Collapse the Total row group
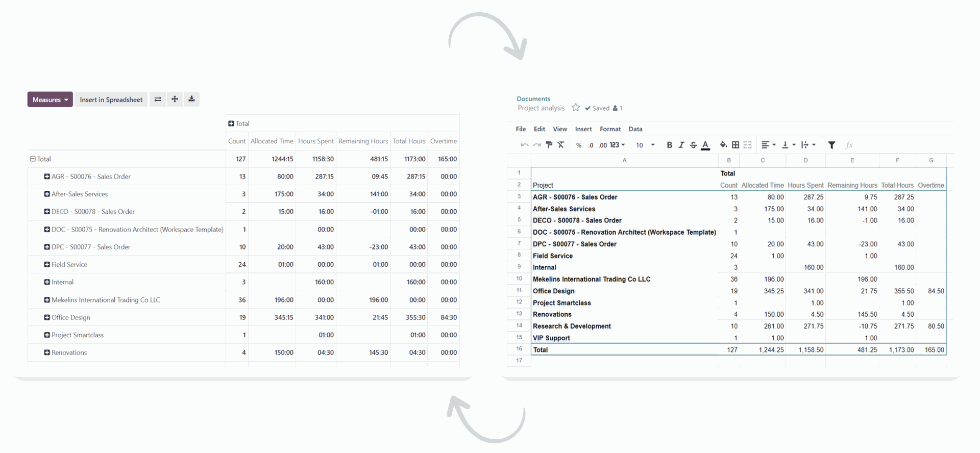Screen dimensions: 980x453 pyautogui.click(x=33, y=159)
